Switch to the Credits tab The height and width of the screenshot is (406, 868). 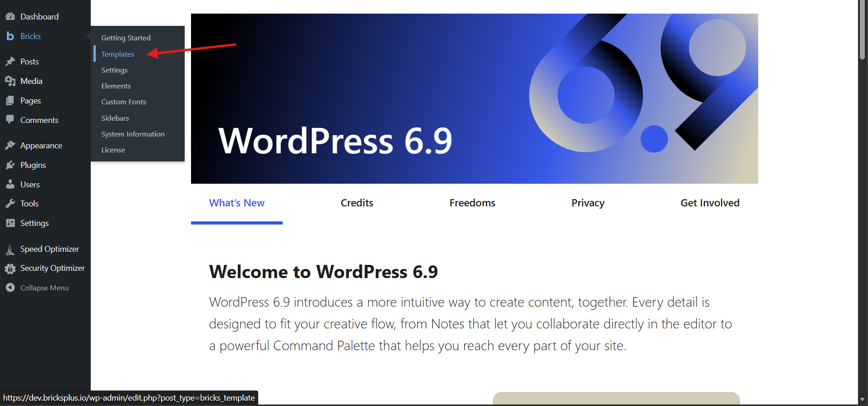click(x=357, y=203)
